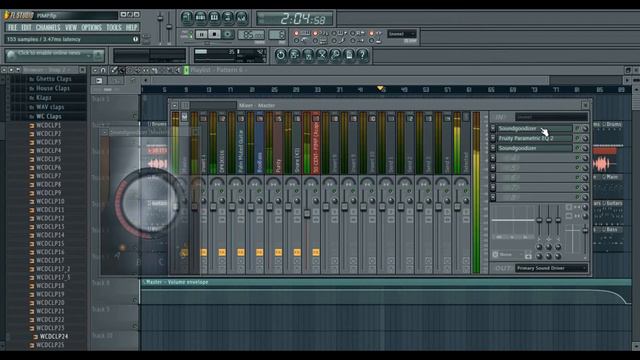This screenshot has height=360, width=640.
Task: Click orange send switch on Boobass mixer track
Action: tap(259, 253)
